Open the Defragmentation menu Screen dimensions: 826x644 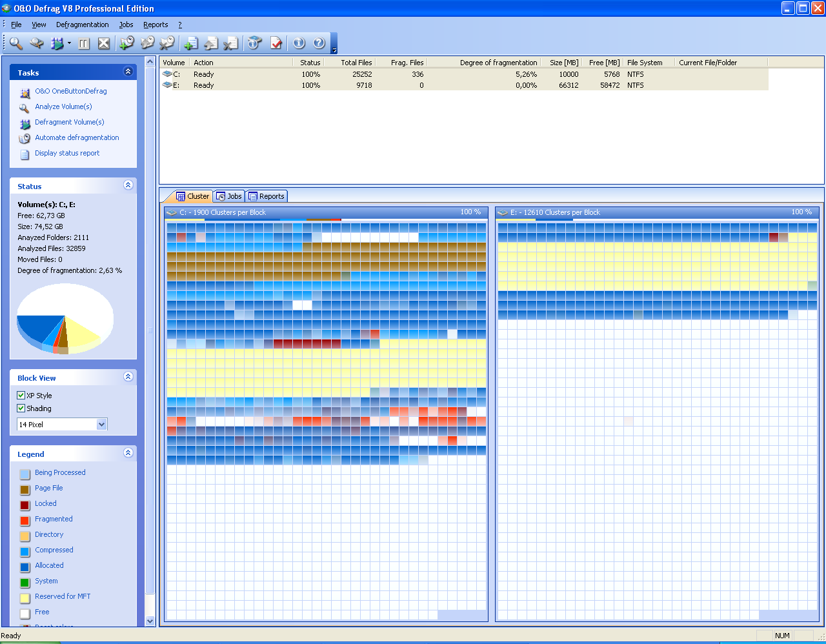pos(82,25)
